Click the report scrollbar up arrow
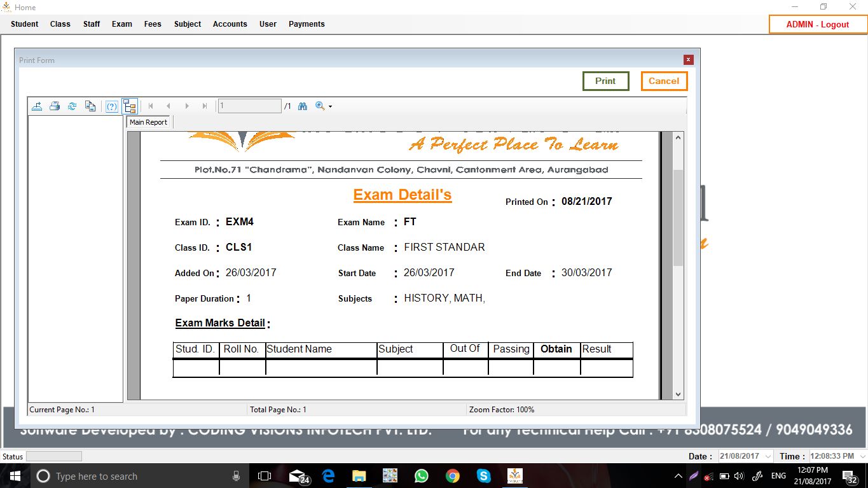This screenshot has height=488, width=868. click(678, 137)
